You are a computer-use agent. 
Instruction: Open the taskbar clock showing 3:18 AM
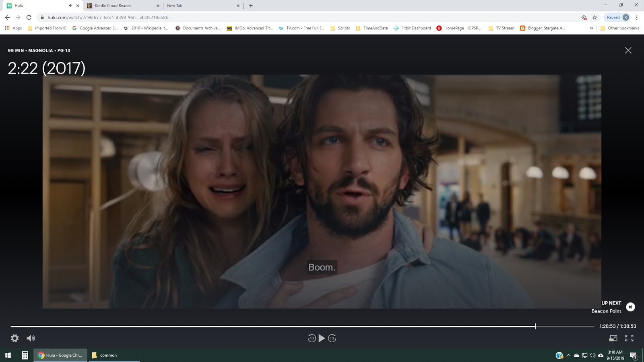[615, 355]
